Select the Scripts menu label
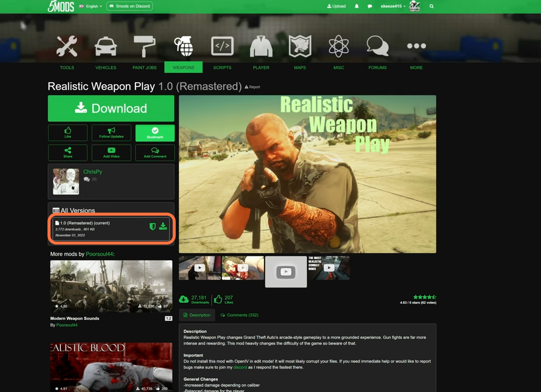Screen dimensions: 541x392 (x=222, y=68)
